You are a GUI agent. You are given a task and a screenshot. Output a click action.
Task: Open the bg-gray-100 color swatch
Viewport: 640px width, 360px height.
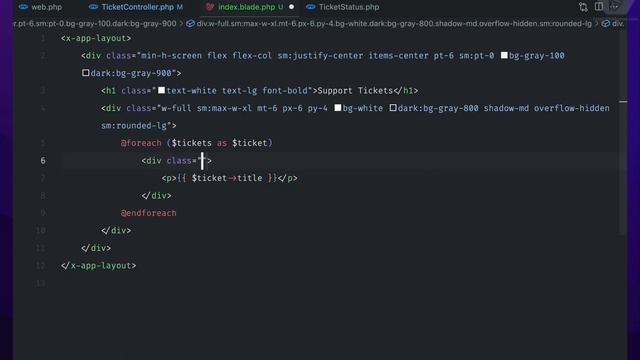coord(504,55)
